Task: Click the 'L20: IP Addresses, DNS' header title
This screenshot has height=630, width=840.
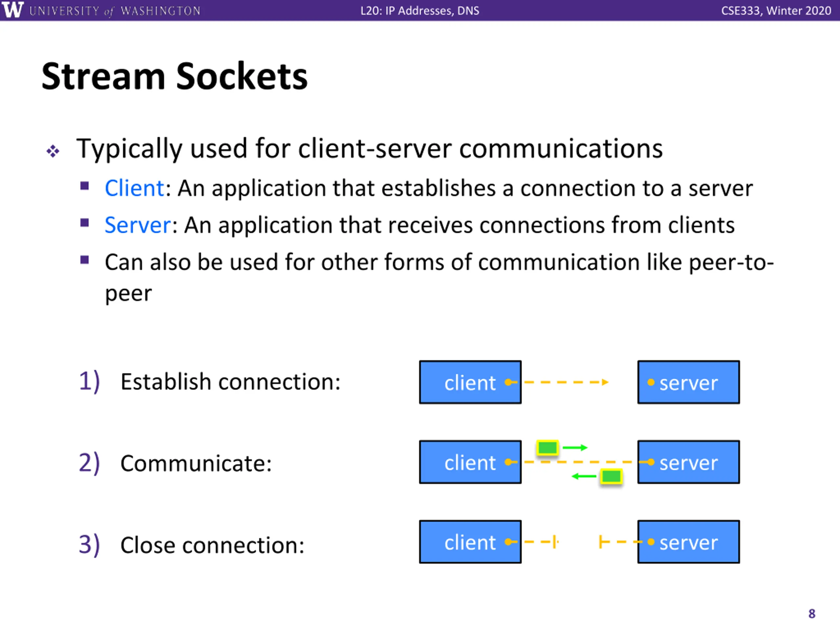Action: pos(420,10)
